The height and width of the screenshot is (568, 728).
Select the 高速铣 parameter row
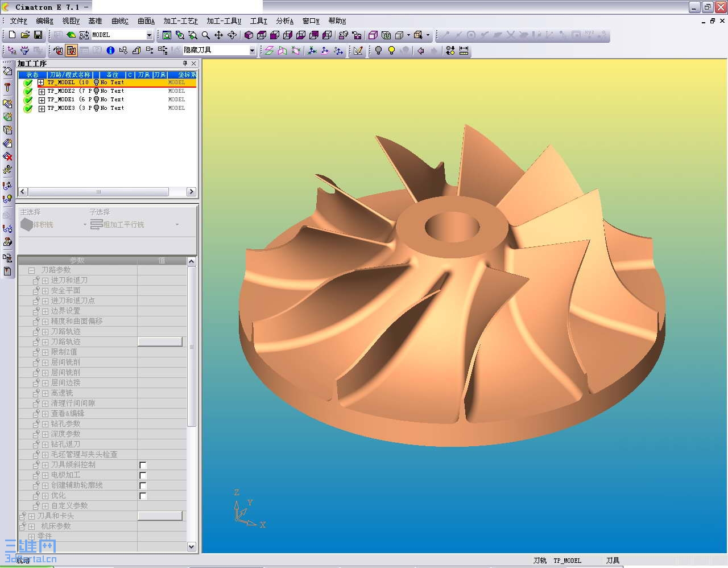(102, 393)
